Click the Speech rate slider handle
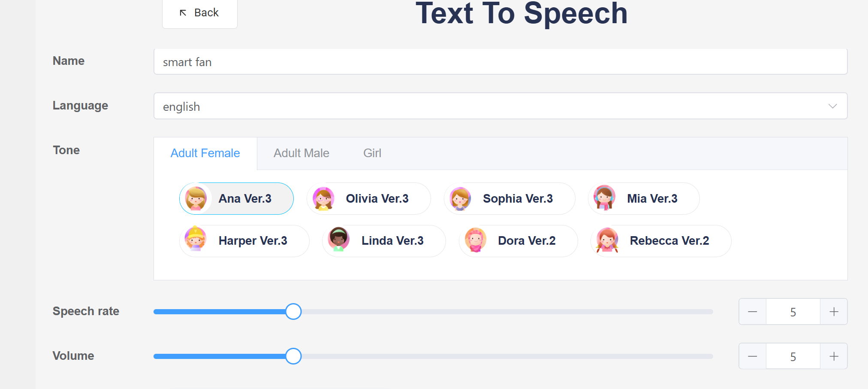The width and height of the screenshot is (868, 389). click(x=293, y=312)
